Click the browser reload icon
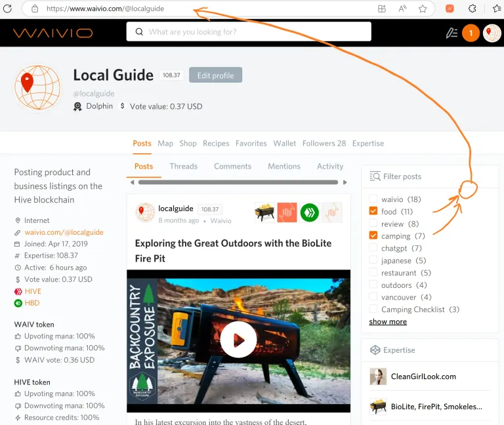Image resolution: width=504 pixels, height=425 pixels. click(x=7, y=9)
